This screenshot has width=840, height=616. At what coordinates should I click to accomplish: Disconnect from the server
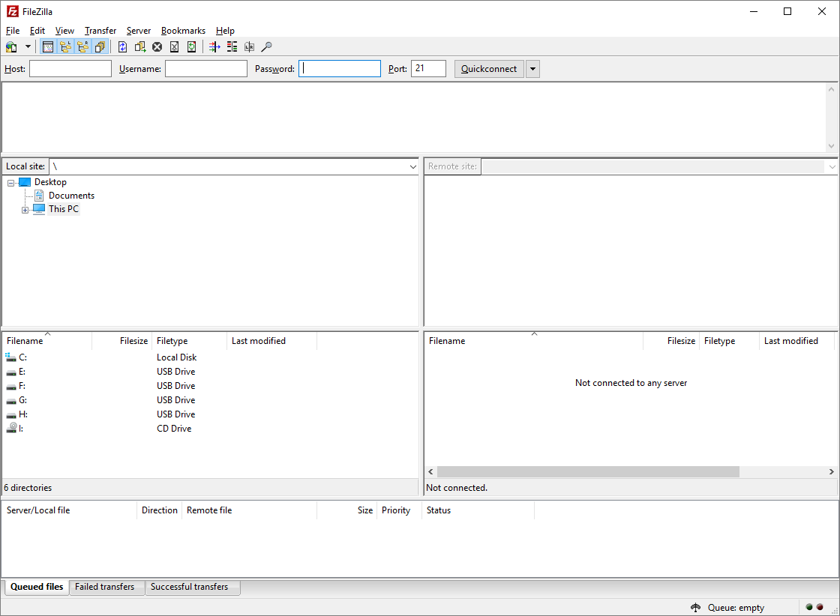click(174, 46)
